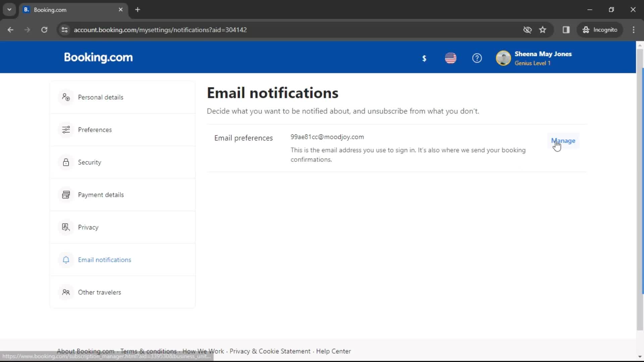Click the currency dollar icon
This screenshot has width=644, height=362.
pyautogui.click(x=424, y=58)
